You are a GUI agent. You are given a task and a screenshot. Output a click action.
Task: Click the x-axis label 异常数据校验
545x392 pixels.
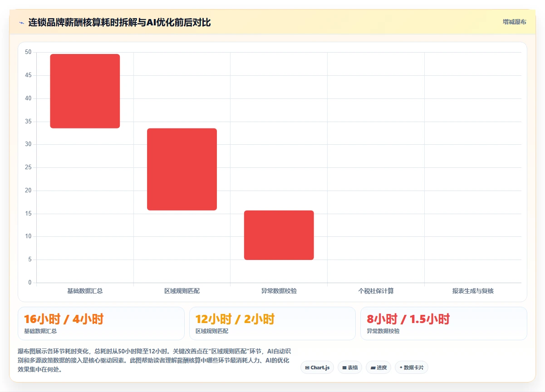click(x=279, y=291)
